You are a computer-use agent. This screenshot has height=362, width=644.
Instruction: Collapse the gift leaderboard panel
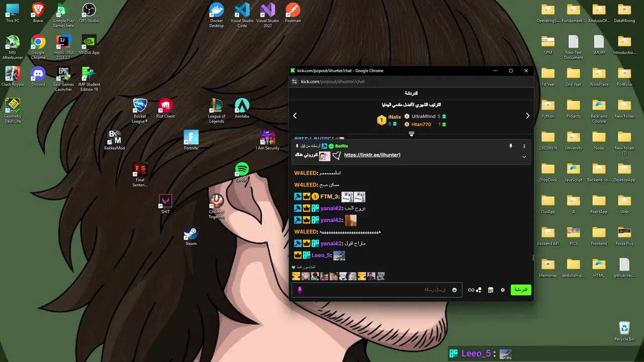411,134
